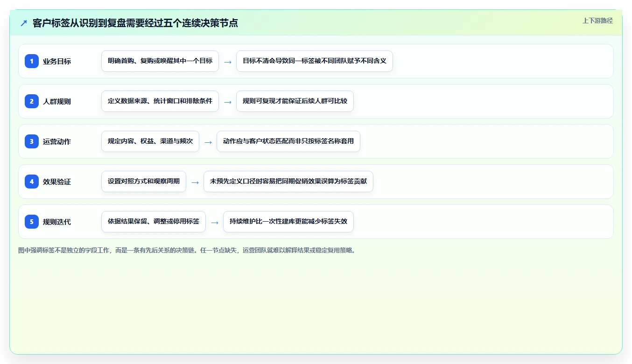Click the number 4 badge for 效果验证
The width and height of the screenshot is (632, 364).
32,182
